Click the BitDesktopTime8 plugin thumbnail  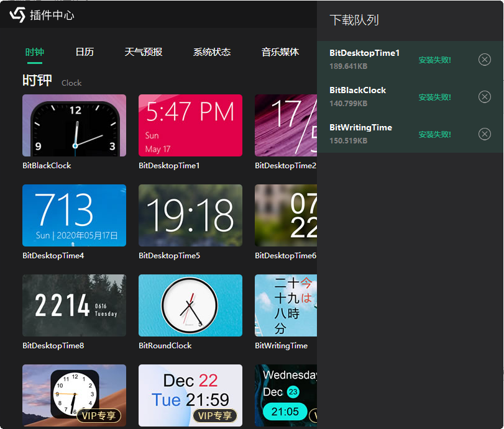pyautogui.click(x=73, y=305)
